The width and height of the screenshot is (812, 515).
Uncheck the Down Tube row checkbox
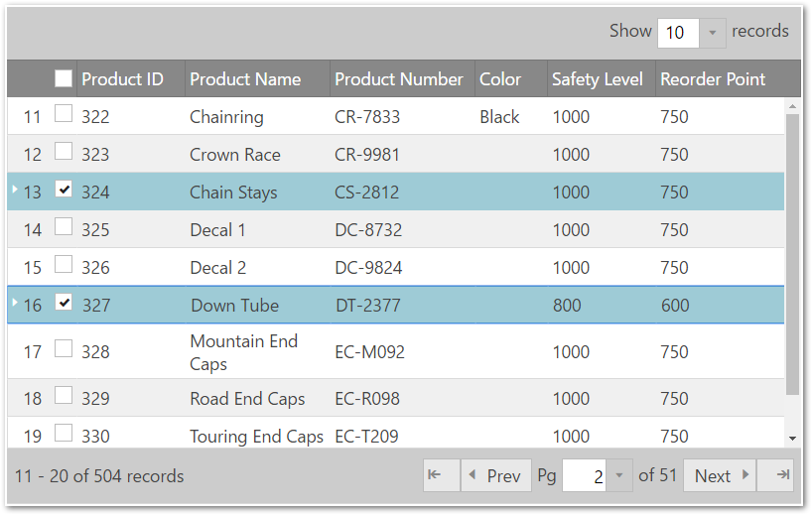pos(64,303)
